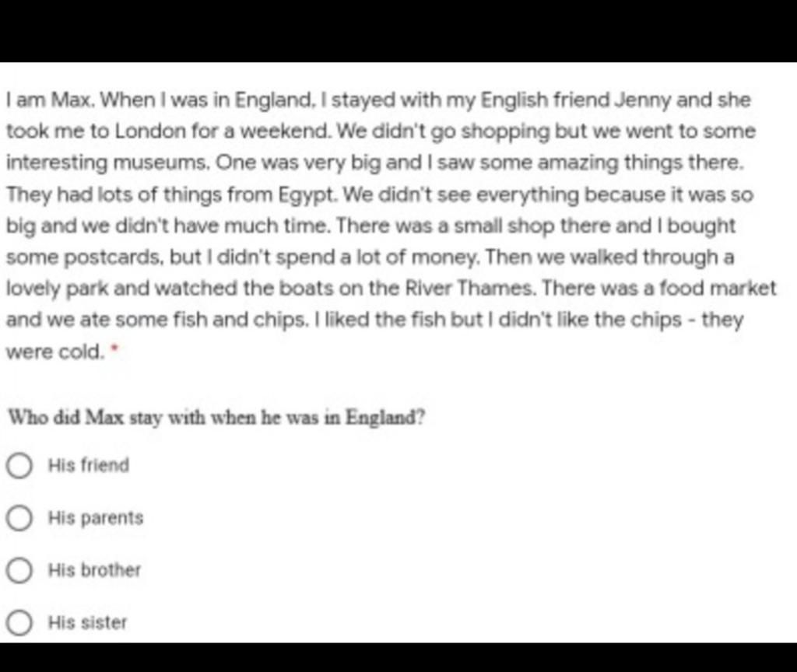Screen dimensions: 797x672
Task: Select the "His brother" radio button
Action: click(x=19, y=570)
